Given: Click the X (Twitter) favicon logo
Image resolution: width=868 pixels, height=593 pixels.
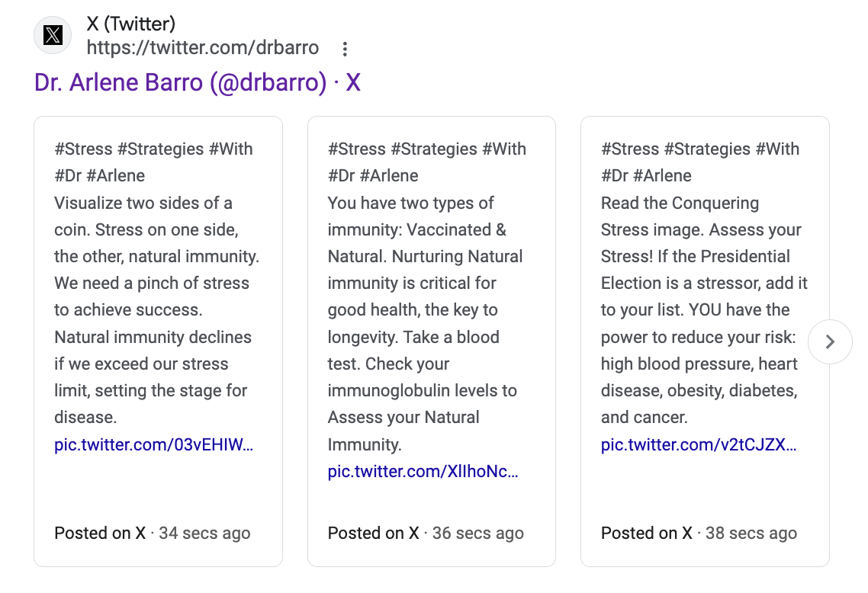Looking at the screenshot, I should click(x=53, y=35).
